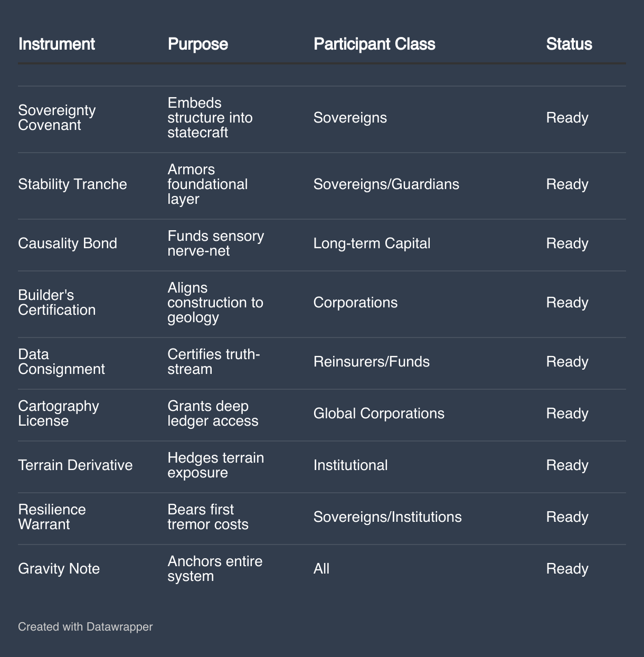Click the Ready status in Gravity Note row
Image resolution: width=644 pixels, height=657 pixels.
[567, 569]
